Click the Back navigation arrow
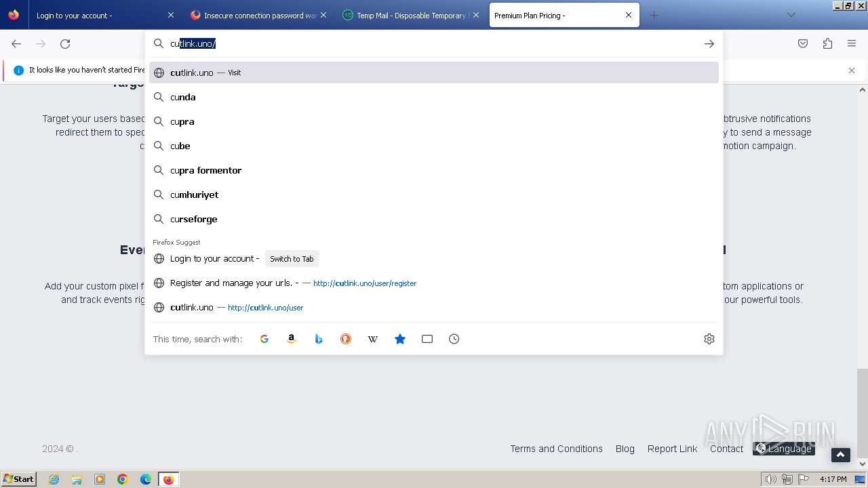Viewport: 868px width, 488px height. tap(16, 43)
